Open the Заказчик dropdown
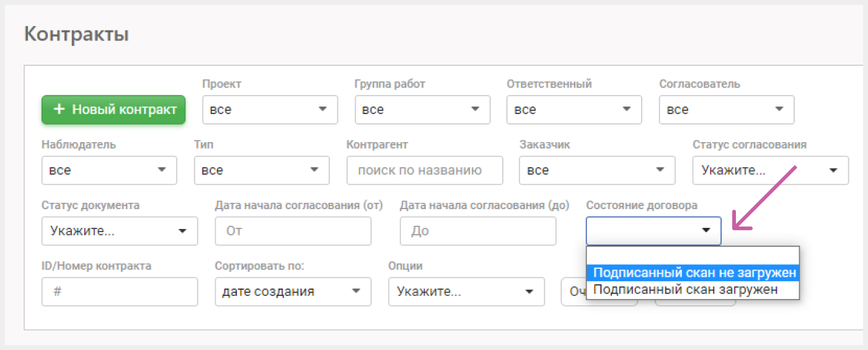This screenshot has width=868, height=350. [x=597, y=170]
